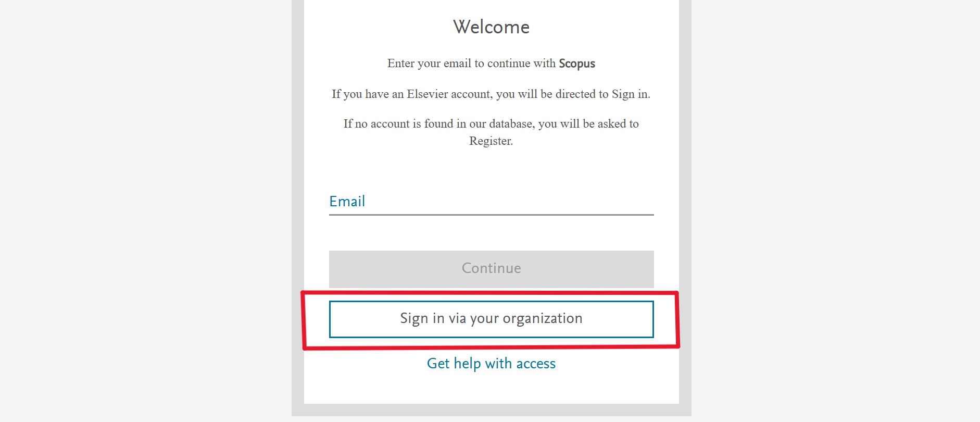Screen dimensions: 980x422
Task: Click Sign in via your organization
Action: [x=491, y=319]
